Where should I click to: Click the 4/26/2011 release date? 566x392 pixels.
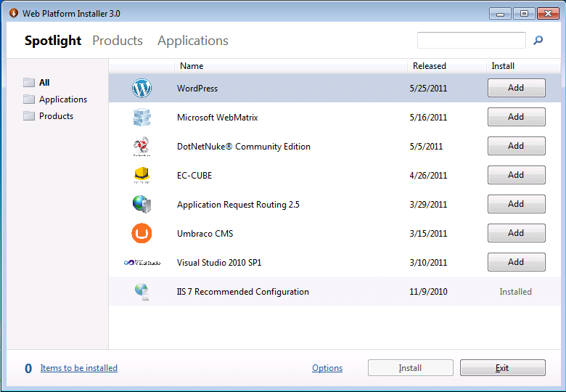428,176
